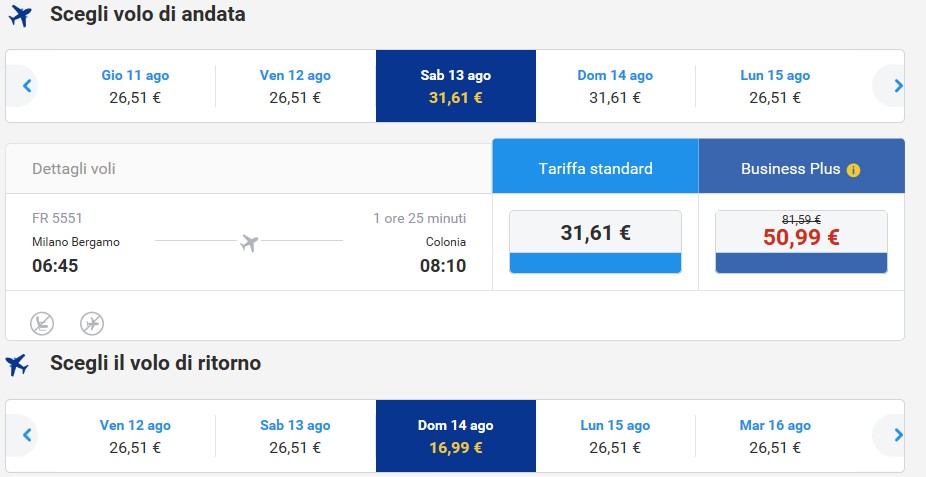Click Business Plus info icon
The height and width of the screenshot is (477, 926).
click(x=853, y=170)
